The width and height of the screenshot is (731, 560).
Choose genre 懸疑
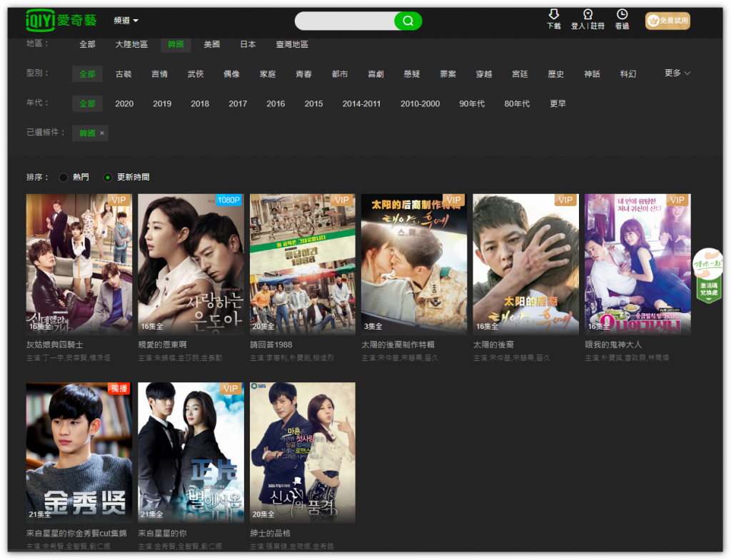click(x=412, y=74)
